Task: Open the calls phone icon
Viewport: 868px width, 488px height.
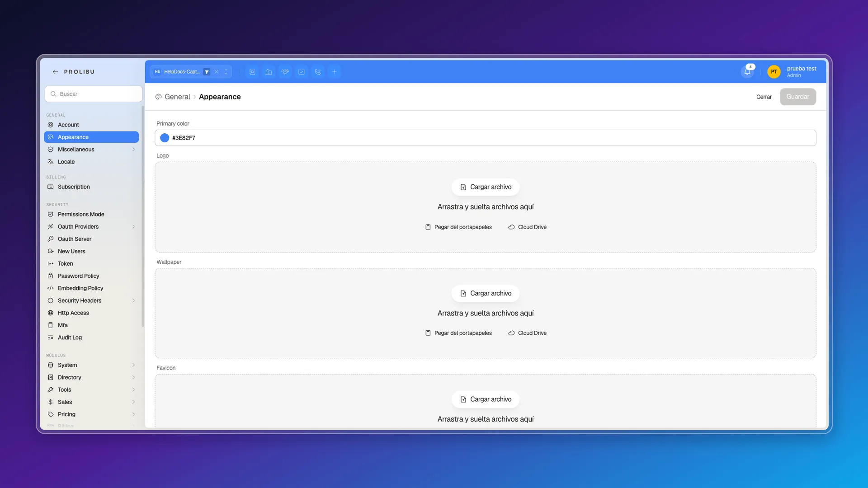Action: [x=318, y=72]
